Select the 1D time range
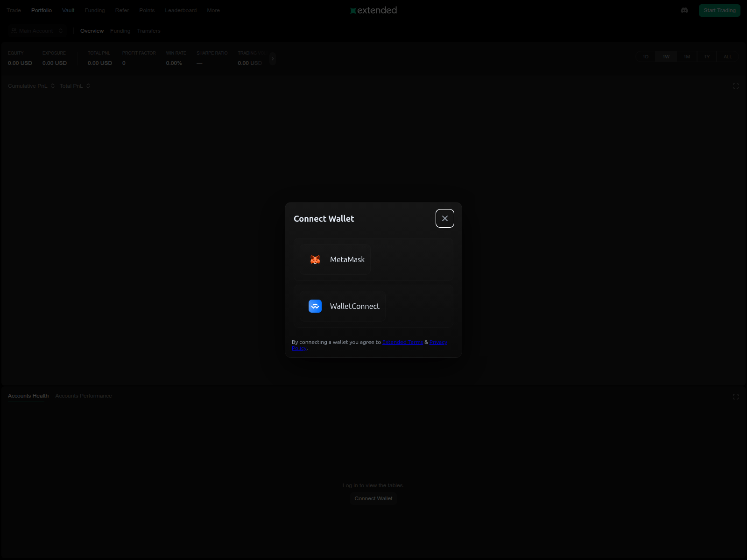This screenshot has height=560, width=747. [x=646, y=57]
